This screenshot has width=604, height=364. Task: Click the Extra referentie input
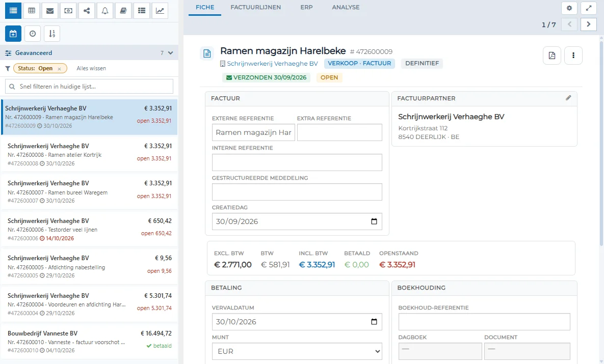(340, 132)
